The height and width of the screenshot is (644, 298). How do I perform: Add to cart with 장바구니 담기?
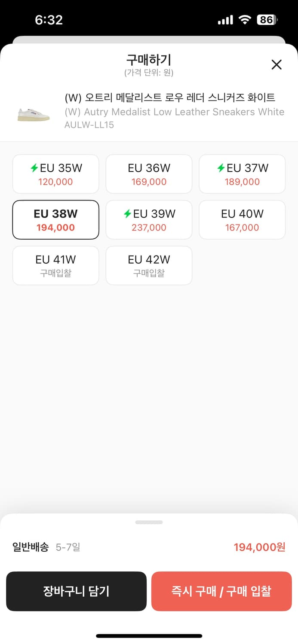[x=76, y=591]
